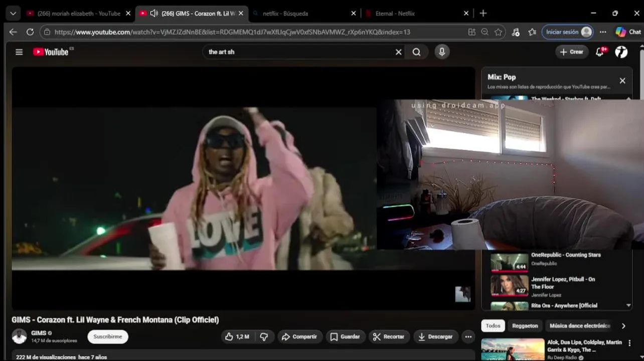Screen dimensions: 644x361
Task: Play OneRepublic - Counting Stars from the mix
Action: [566, 255]
